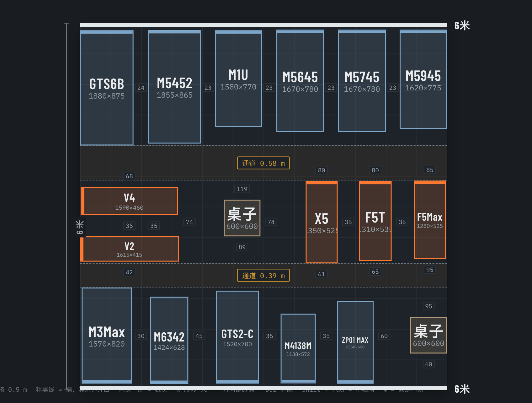Click the 80 distance label above X5
532x403 pixels.
322,170
